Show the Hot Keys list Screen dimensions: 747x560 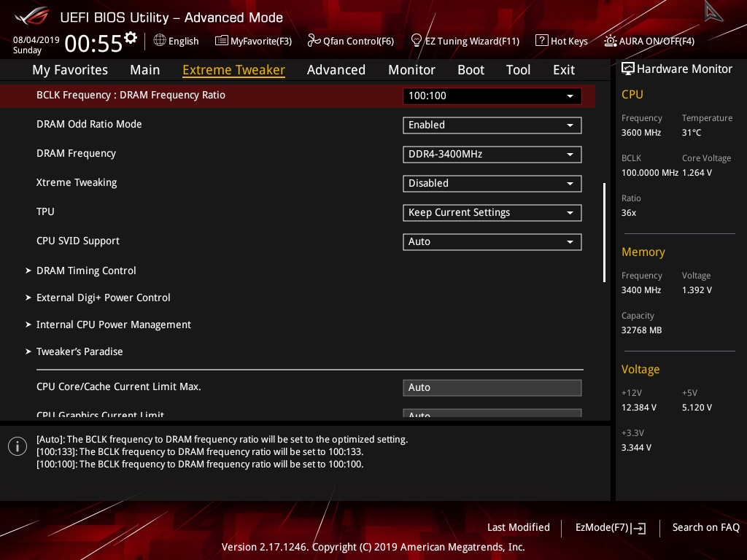pyautogui.click(x=562, y=41)
